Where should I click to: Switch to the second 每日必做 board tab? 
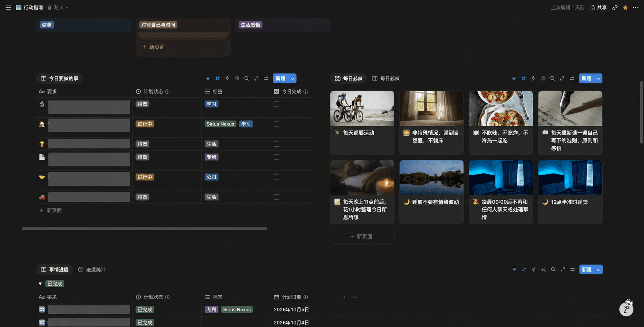pos(386,78)
